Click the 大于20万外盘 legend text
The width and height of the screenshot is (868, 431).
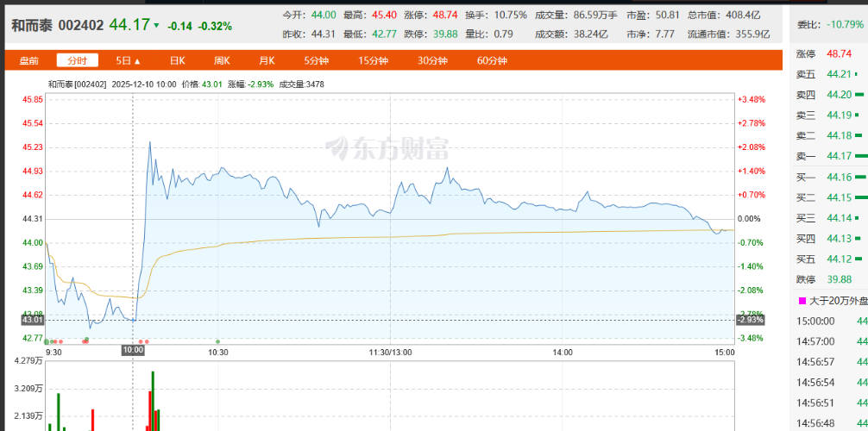pos(837,301)
